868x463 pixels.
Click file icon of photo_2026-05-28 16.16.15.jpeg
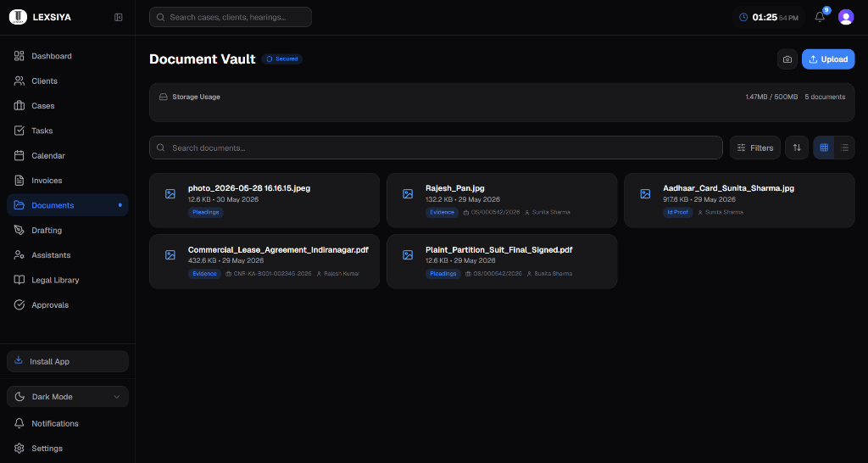click(x=170, y=194)
